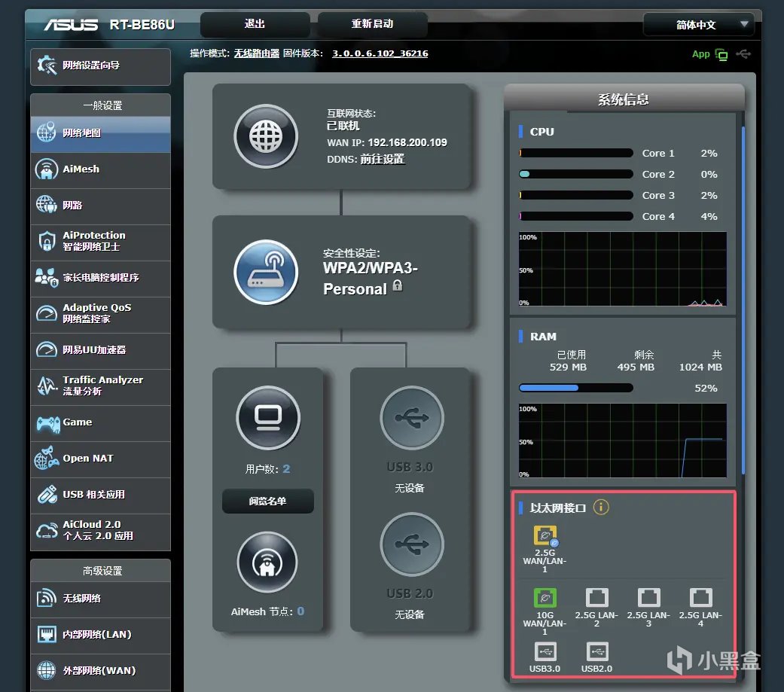The image size is (784, 692).
Task: Open AiMesh menu item
Action: pos(100,169)
